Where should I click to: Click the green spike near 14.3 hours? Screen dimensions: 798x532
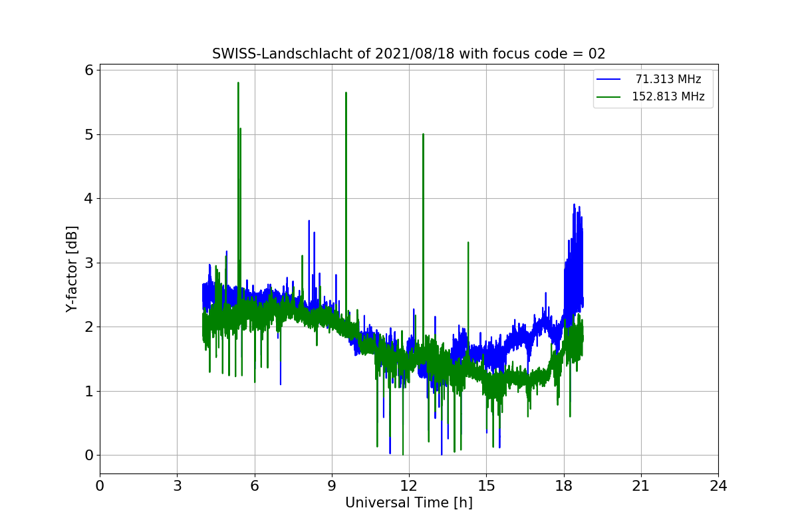pyautogui.click(x=468, y=243)
